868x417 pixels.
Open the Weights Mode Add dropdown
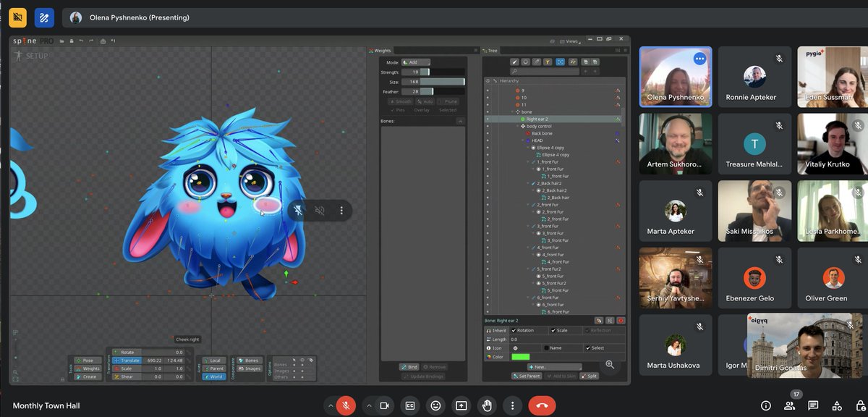415,62
